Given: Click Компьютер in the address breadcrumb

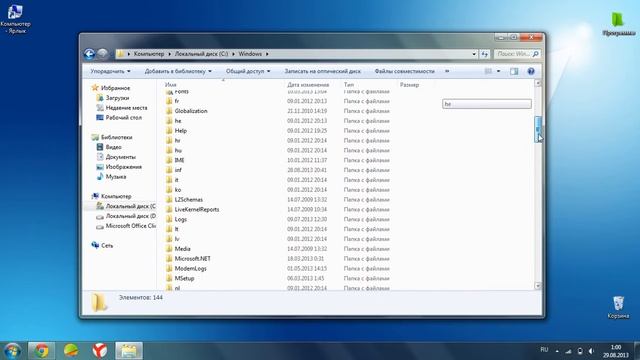Looking at the screenshot, I should (149, 54).
